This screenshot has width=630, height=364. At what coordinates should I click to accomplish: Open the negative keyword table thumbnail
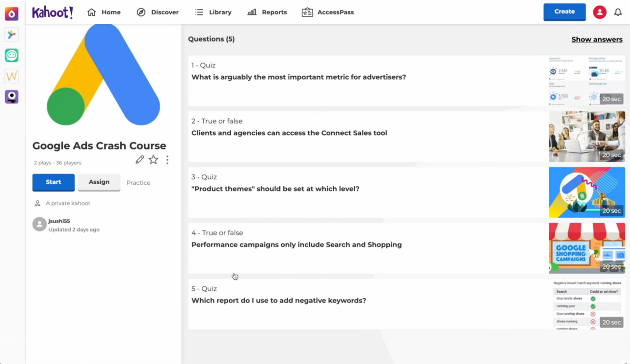click(587, 304)
